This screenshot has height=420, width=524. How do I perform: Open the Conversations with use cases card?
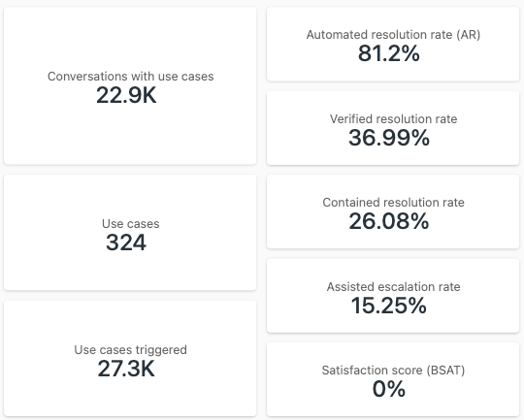click(130, 85)
